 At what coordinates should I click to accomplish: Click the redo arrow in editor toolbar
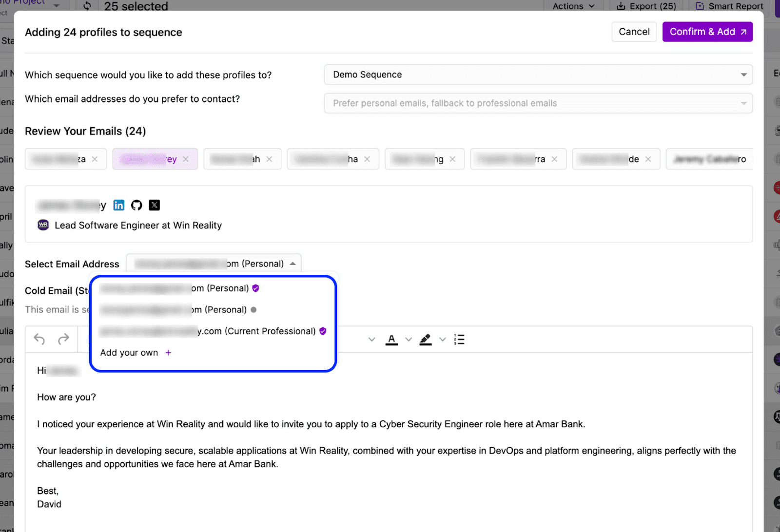(x=63, y=339)
